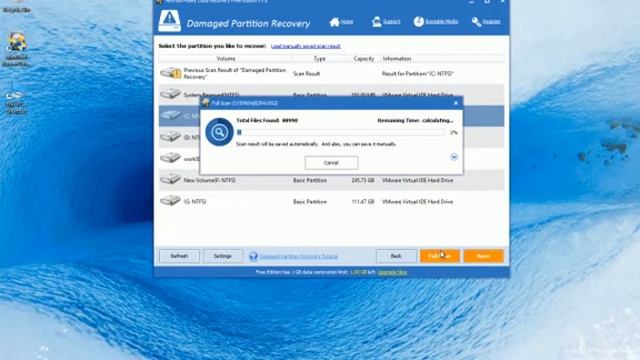Click the Result for Partition information cell
This screenshot has height=360, width=640.
pos(418,74)
